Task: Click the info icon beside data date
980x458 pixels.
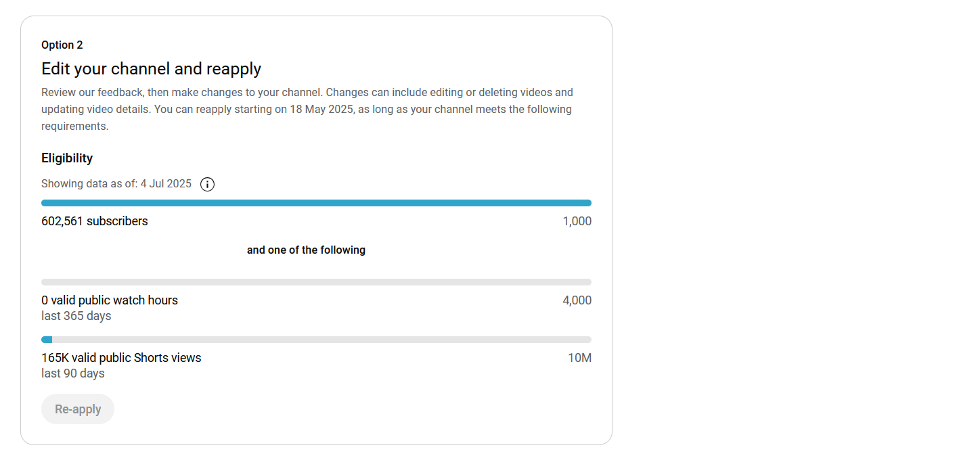Action: 208,184
